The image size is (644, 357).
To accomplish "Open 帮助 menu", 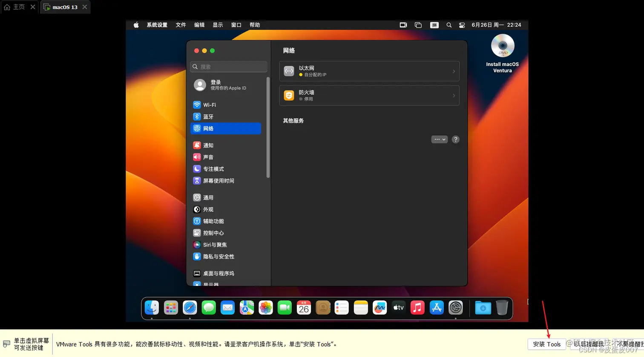I will pos(255,25).
